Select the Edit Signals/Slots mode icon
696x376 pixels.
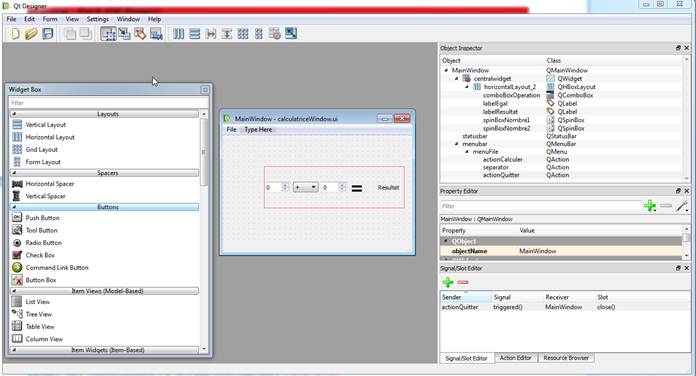pos(124,34)
